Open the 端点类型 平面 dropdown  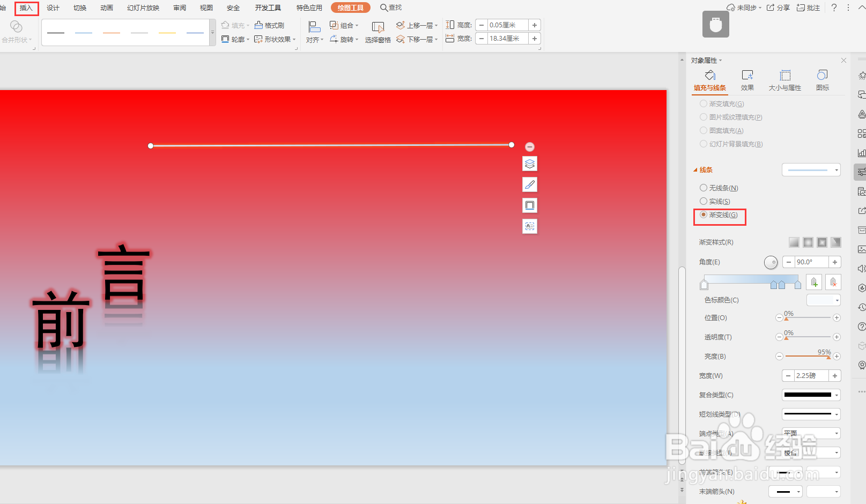811,433
